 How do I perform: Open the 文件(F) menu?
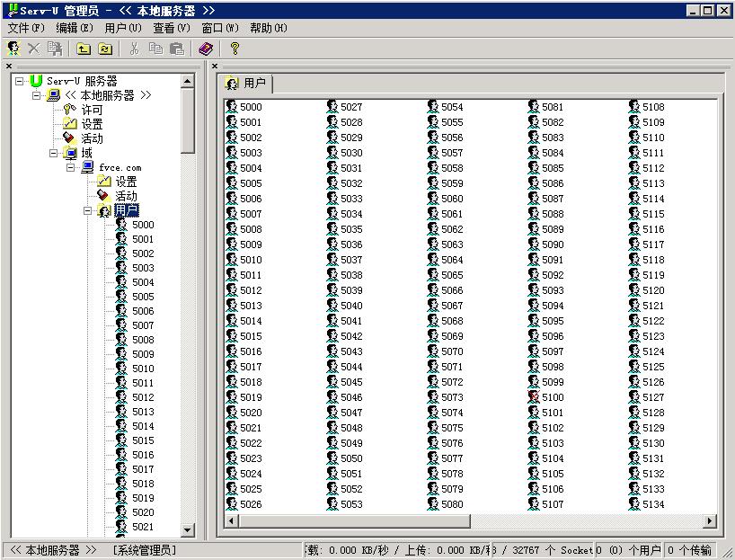[x=26, y=28]
